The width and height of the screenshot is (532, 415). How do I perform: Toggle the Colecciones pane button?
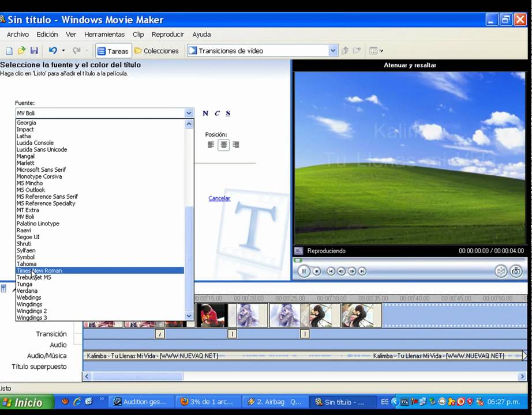(156, 51)
